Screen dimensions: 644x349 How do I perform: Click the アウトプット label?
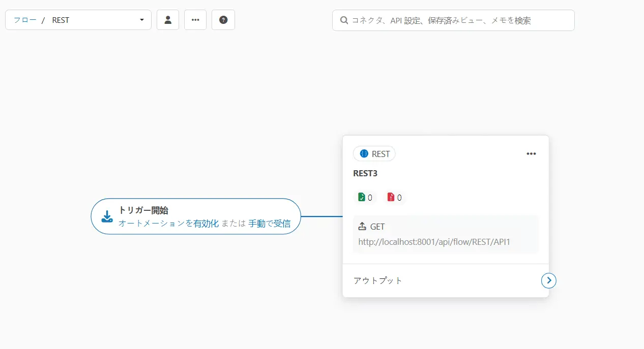378,280
